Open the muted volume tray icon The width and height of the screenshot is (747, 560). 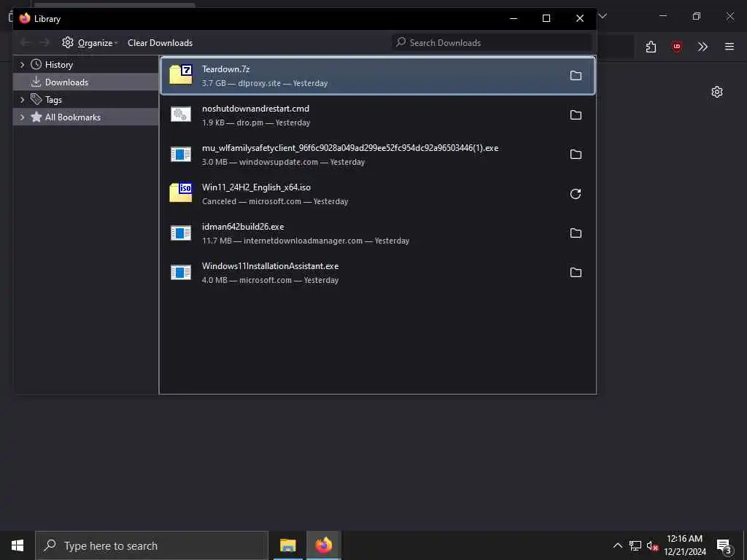652,545
